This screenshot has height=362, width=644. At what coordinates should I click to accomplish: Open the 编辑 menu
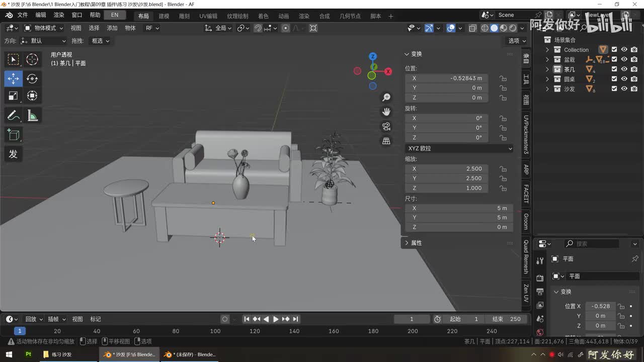pos(41,15)
